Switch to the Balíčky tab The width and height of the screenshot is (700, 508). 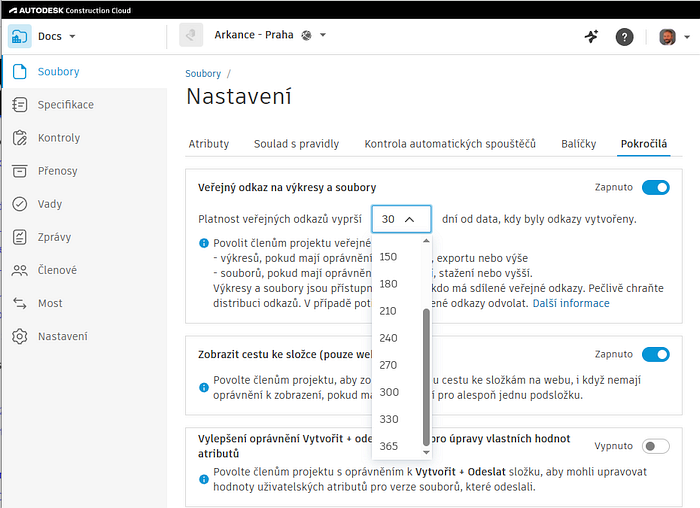coord(580,144)
